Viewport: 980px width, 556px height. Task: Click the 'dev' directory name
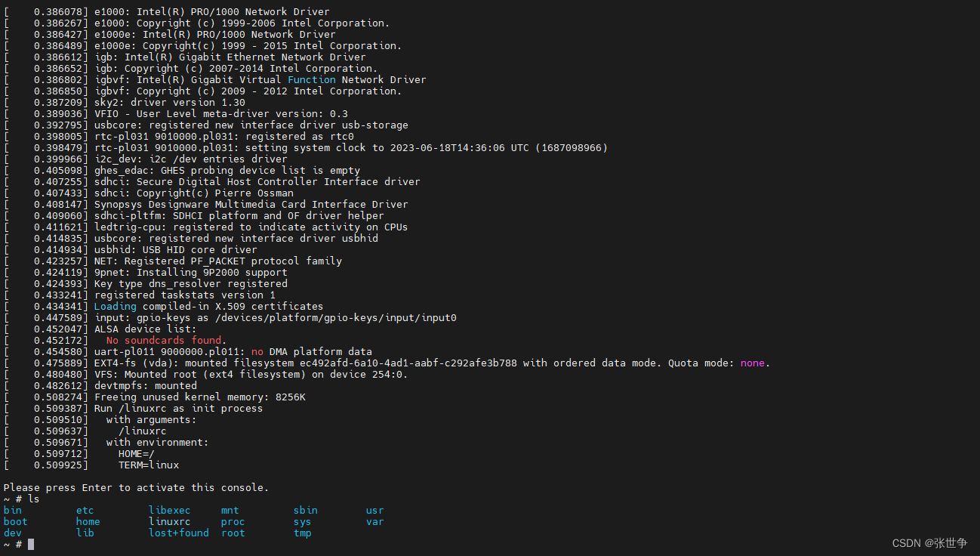pyautogui.click(x=13, y=533)
